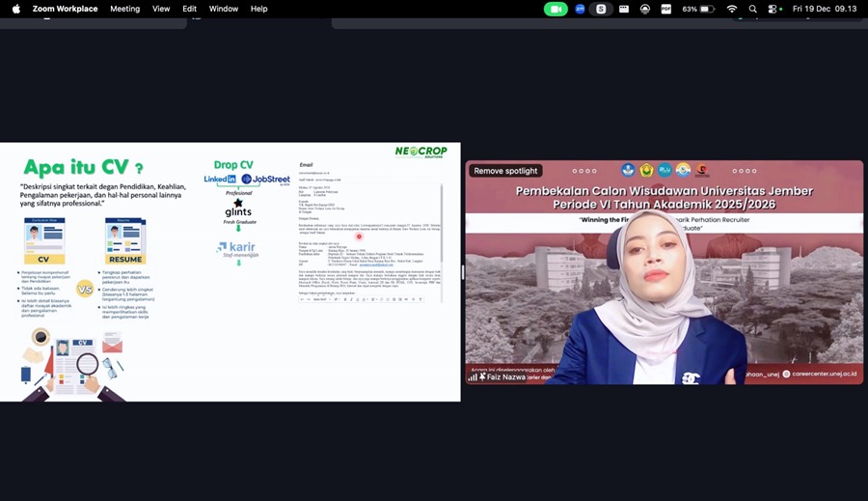The image size is (868, 501).
Task: Open the View menu
Action: tap(161, 9)
